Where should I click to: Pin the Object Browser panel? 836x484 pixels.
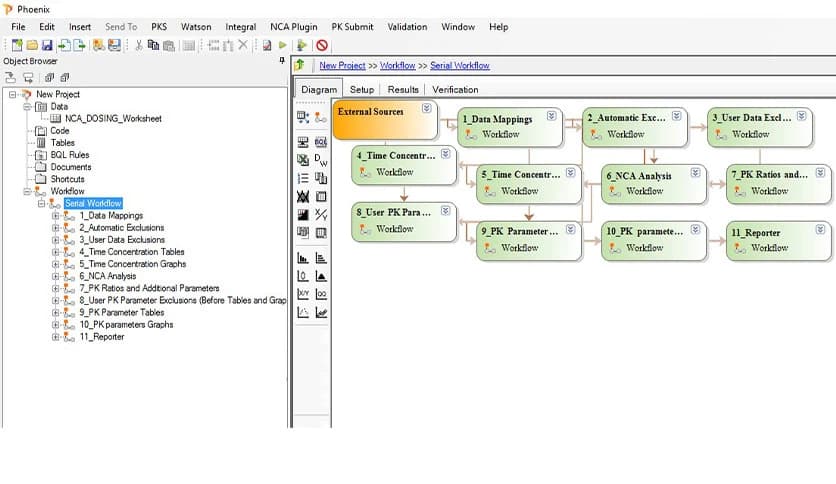(281, 61)
